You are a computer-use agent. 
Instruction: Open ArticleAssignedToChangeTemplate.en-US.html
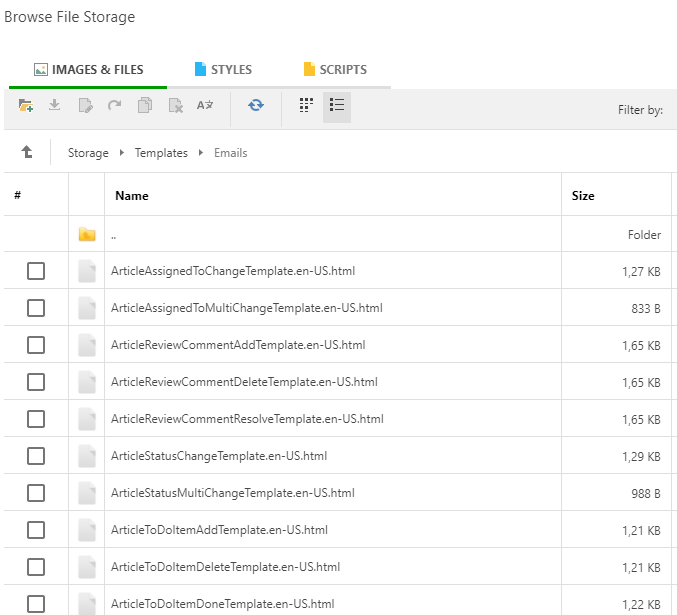click(x=233, y=271)
